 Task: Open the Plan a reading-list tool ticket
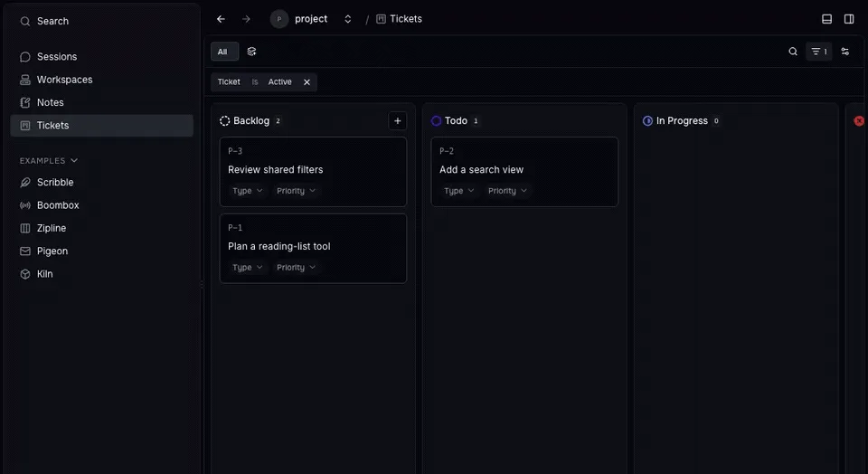tap(314, 249)
